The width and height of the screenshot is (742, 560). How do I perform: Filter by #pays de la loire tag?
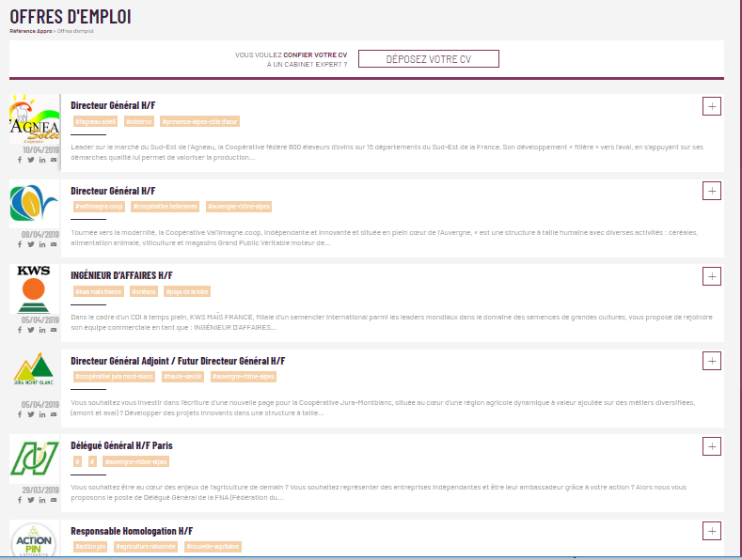click(187, 292)
